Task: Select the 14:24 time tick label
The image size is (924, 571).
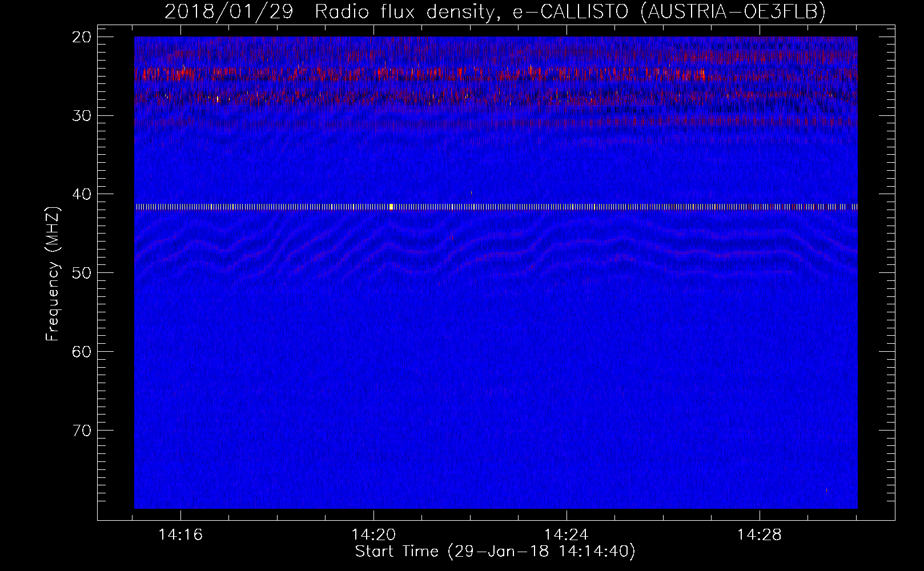Action: point(567,535)
